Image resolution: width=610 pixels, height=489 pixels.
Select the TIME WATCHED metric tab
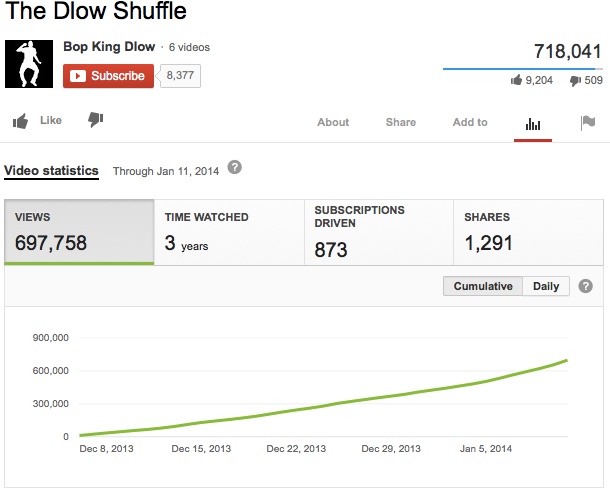[229, 232]
